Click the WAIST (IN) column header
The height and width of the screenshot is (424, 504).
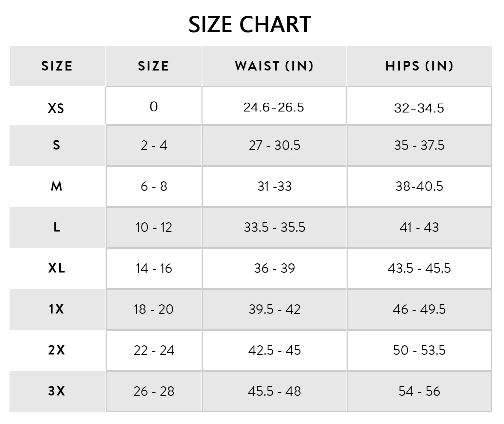(x=274, y=66)
